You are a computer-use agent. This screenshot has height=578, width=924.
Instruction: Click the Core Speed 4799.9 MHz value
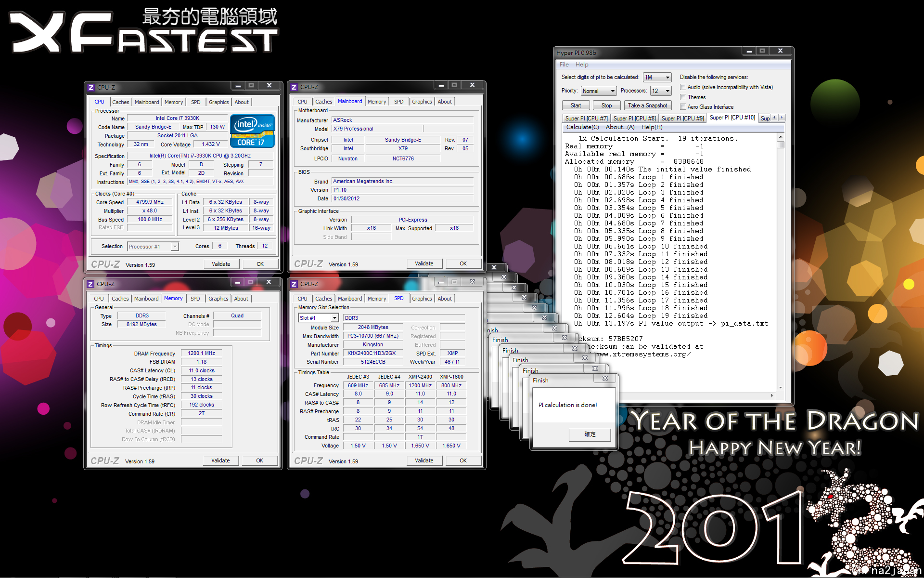tap(150, 202)
